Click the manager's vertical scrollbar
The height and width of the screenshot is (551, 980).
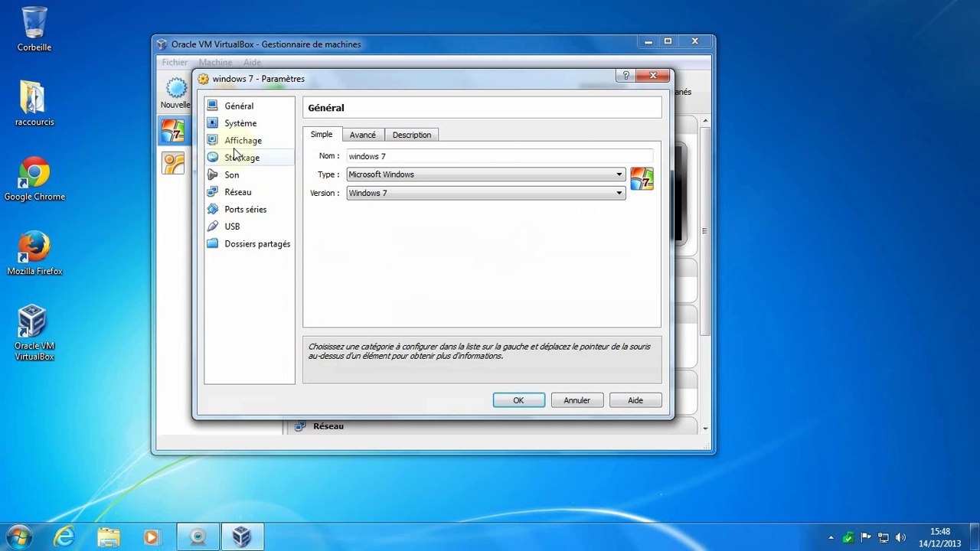coord(705,230)
